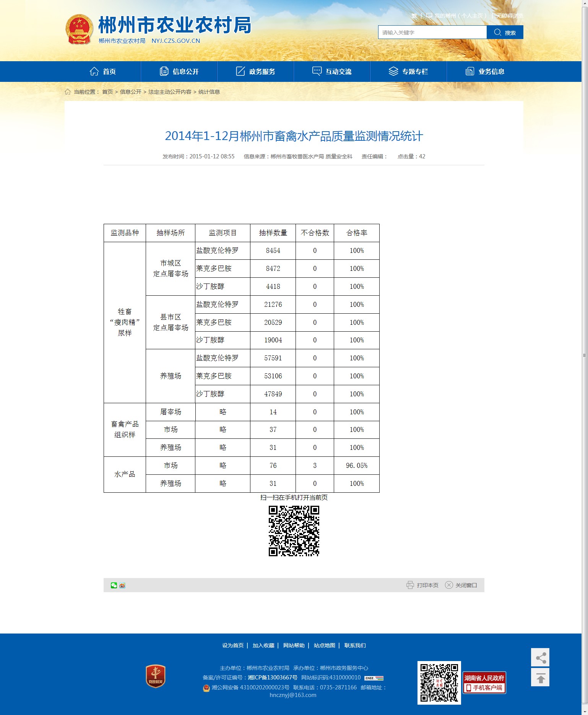Viewport: 588px width, 715px height.
Task: Open the 专题专栏 navigation menu item
Action: (x=408, y=72)
